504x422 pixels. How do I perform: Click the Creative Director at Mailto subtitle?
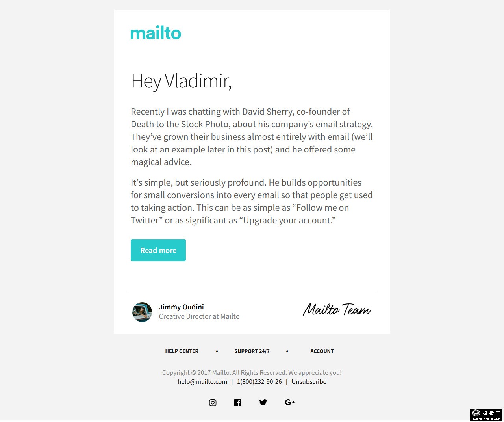tap(199, 316)
